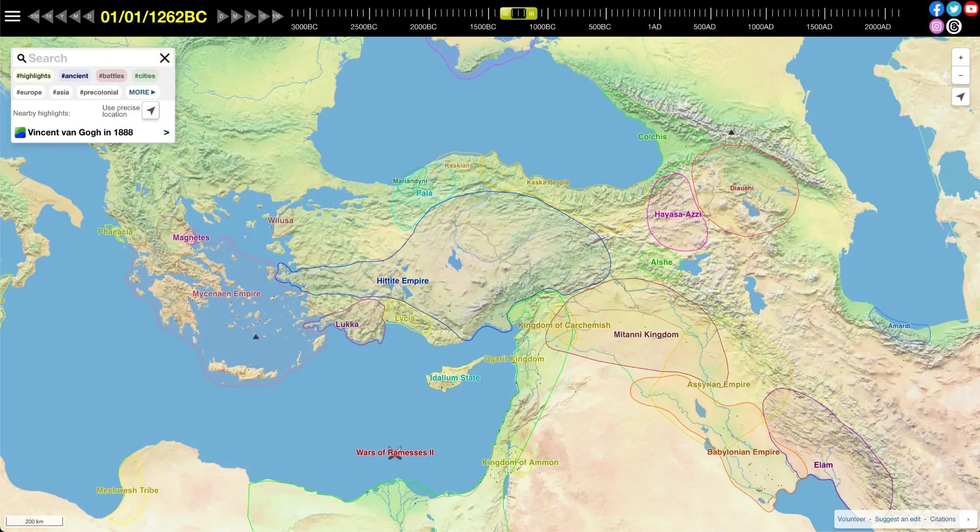This screenshot has height=532, width=980.
Task: Select the Idalium State label on Cyprus
Action: 455,378
